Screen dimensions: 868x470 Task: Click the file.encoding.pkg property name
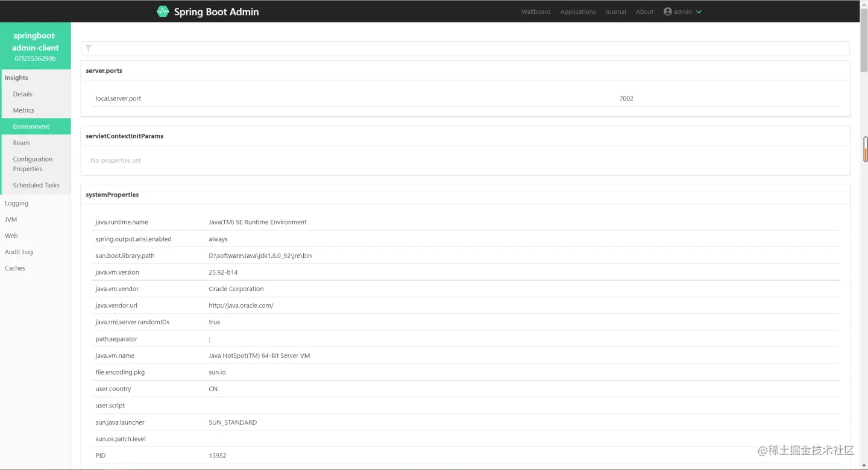(x=120, y=372)
